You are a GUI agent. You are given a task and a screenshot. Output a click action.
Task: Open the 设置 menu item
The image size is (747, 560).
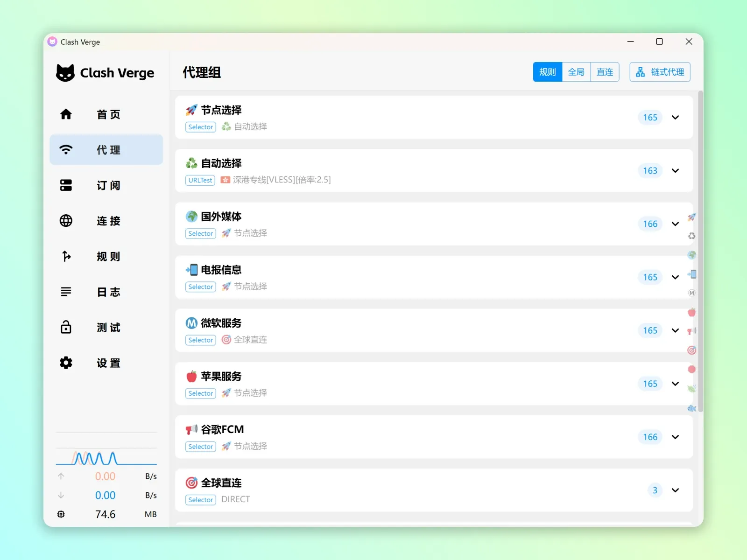[106, 363]
